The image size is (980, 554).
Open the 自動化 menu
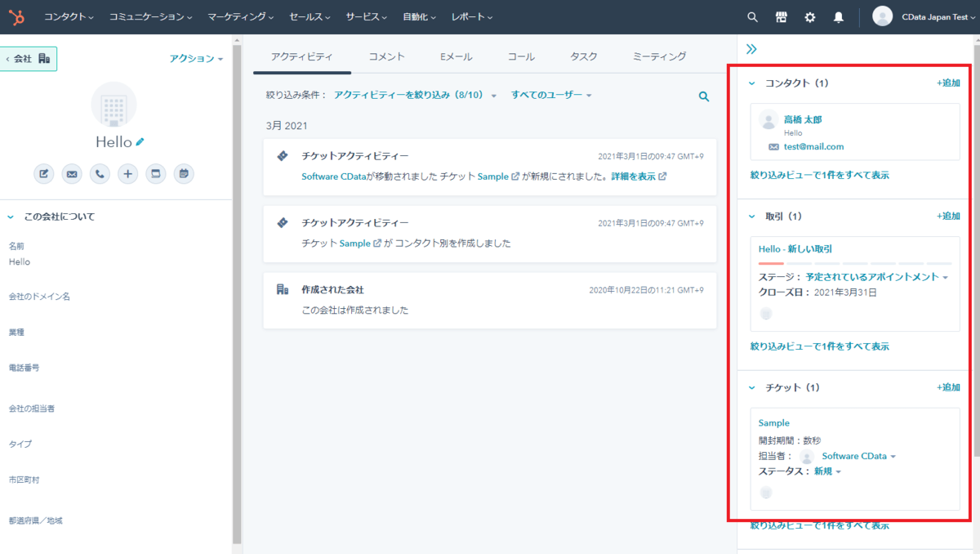419,16
